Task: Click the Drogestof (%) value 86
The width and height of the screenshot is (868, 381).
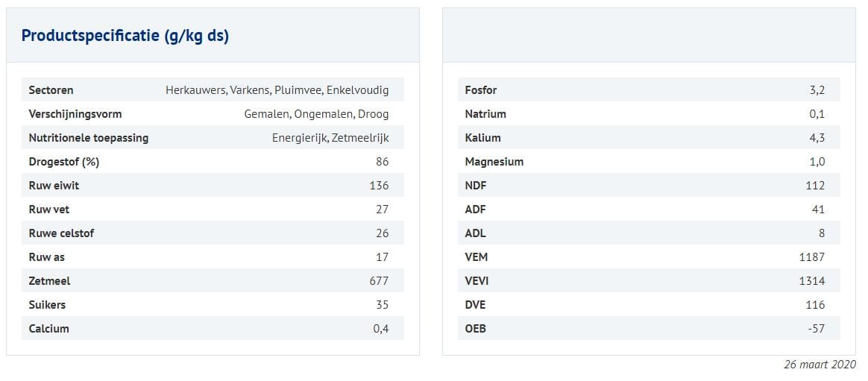Action: click(382, 162)
